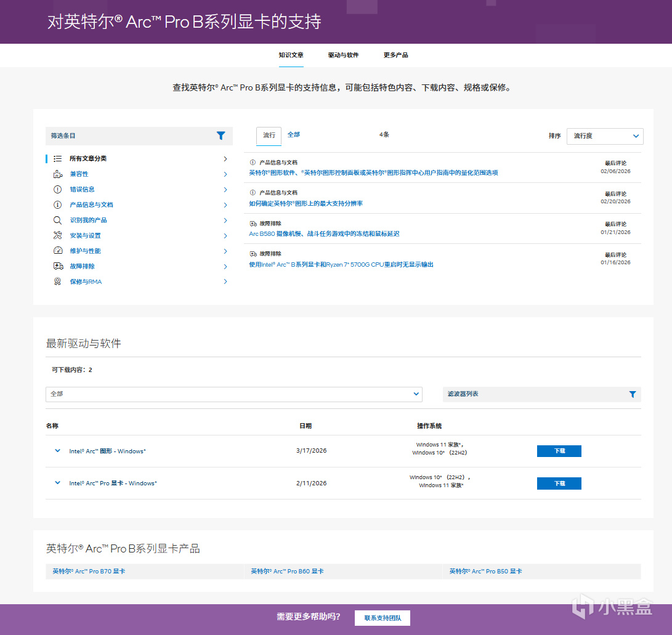Click the funnel icon in 滤波器列表 bar

pyautogui.click(x=632, y=394)
